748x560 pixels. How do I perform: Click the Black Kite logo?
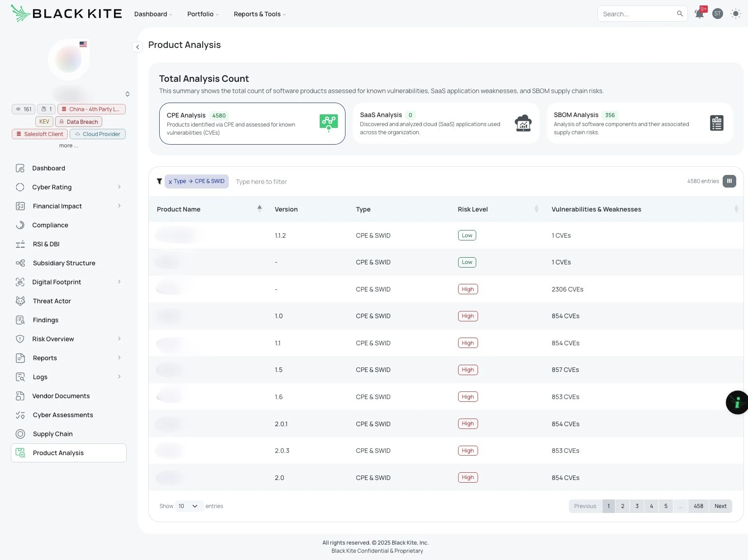pyautogui.click(x=66, y=13)
